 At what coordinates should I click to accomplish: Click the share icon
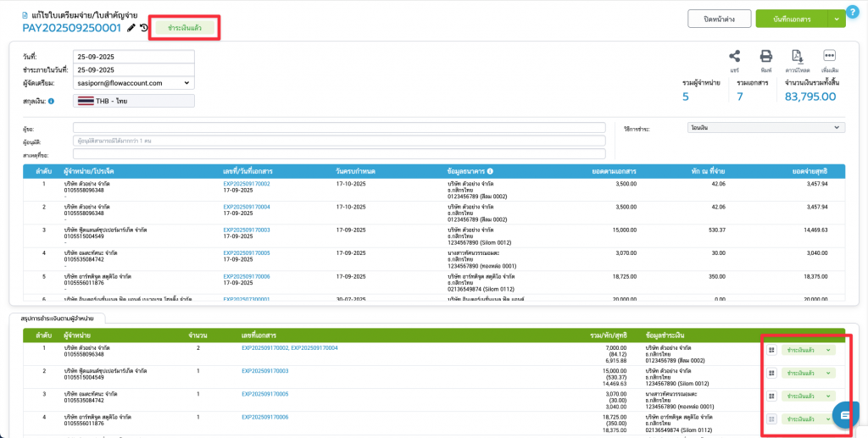point(734,56)
